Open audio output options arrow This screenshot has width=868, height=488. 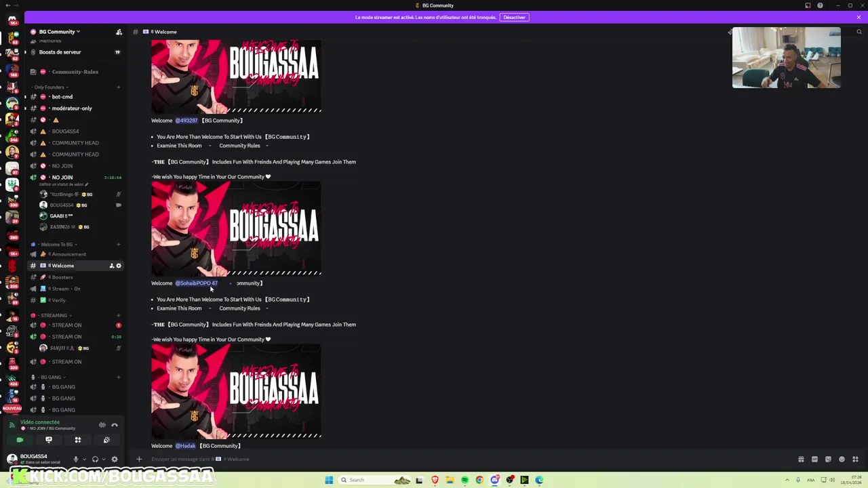pyautogui.click(x=104, y=459)
